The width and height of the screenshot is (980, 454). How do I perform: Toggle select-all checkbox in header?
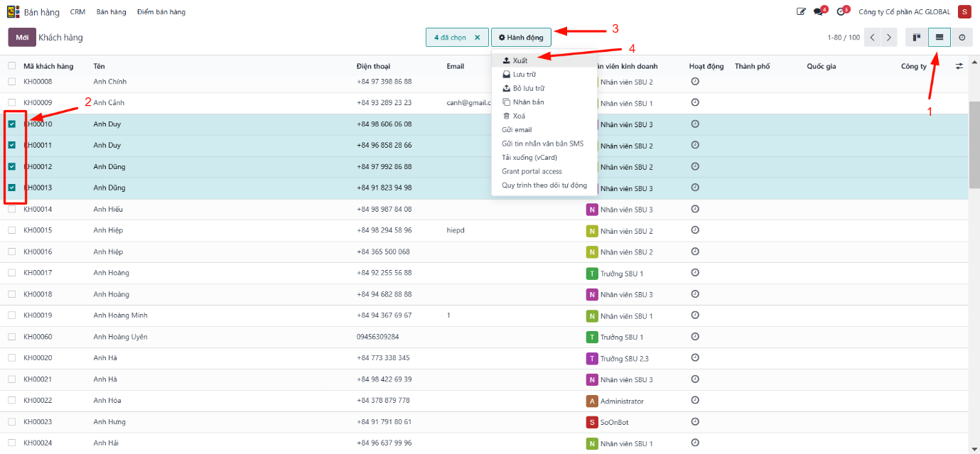11,65
